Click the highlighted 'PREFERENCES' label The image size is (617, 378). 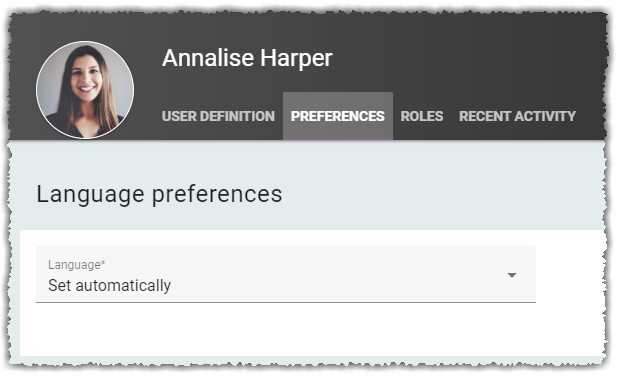(x=338, y=116)
